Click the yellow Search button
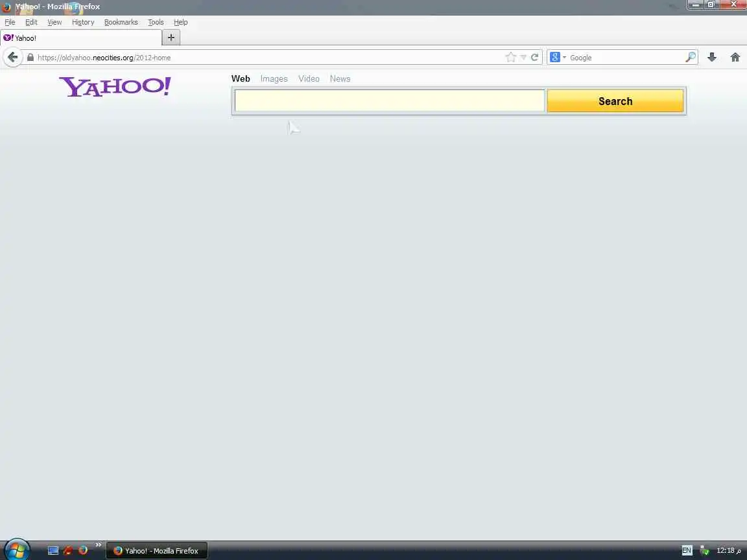This screenshot has height=560, width=747. coord(615,101)
